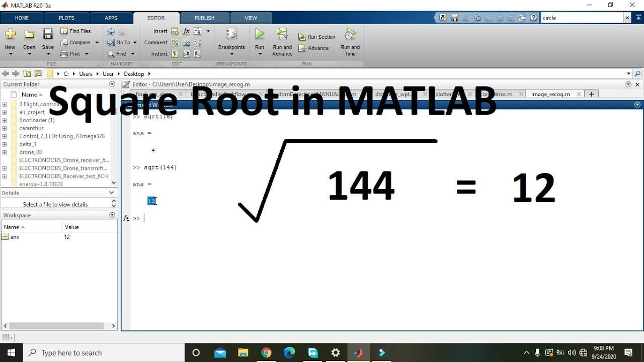Open the Compare dropdown arrow
This screenshot has height=362, width=644.
[x=97, y=43]
